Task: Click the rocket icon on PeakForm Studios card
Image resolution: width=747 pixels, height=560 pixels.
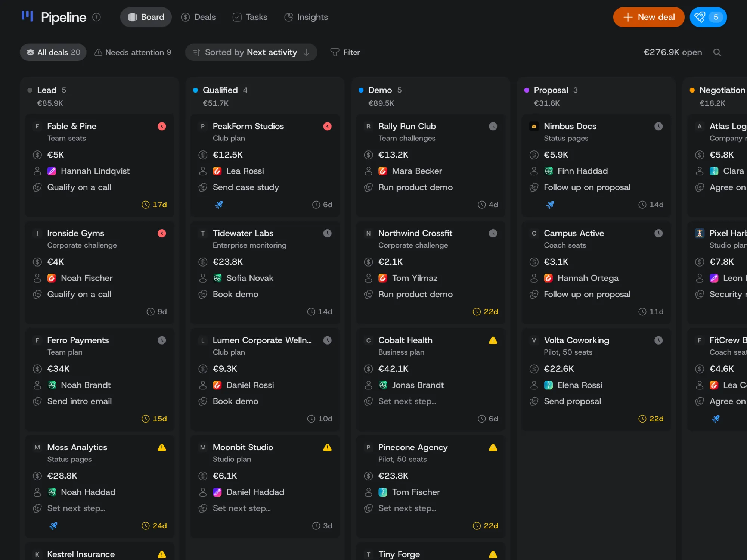Action: click(x=219, y=205)
